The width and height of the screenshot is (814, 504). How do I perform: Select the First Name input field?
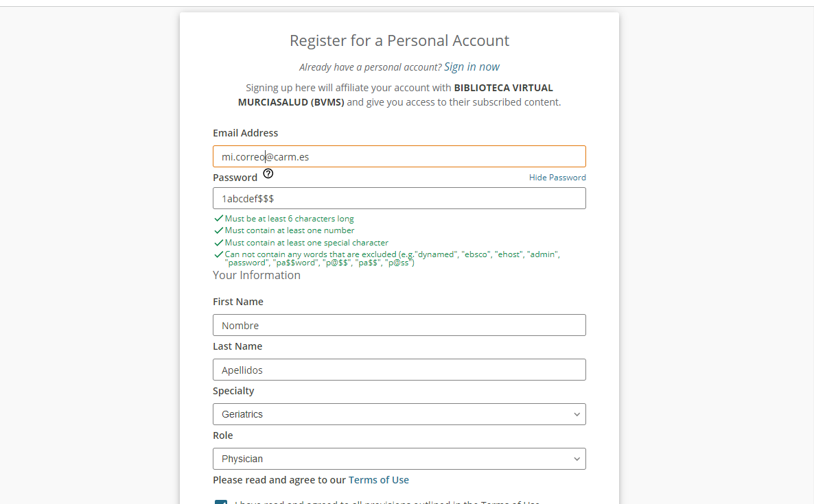399,325
